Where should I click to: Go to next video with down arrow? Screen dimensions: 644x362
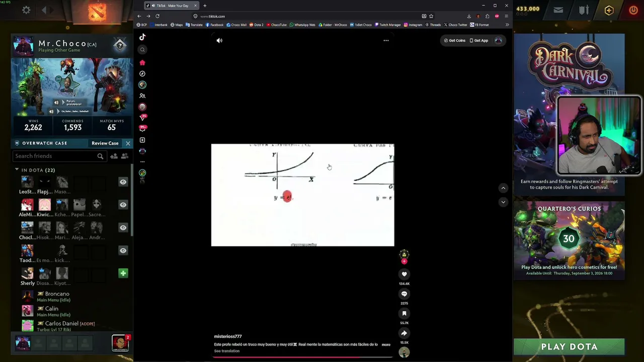point(503,202)
